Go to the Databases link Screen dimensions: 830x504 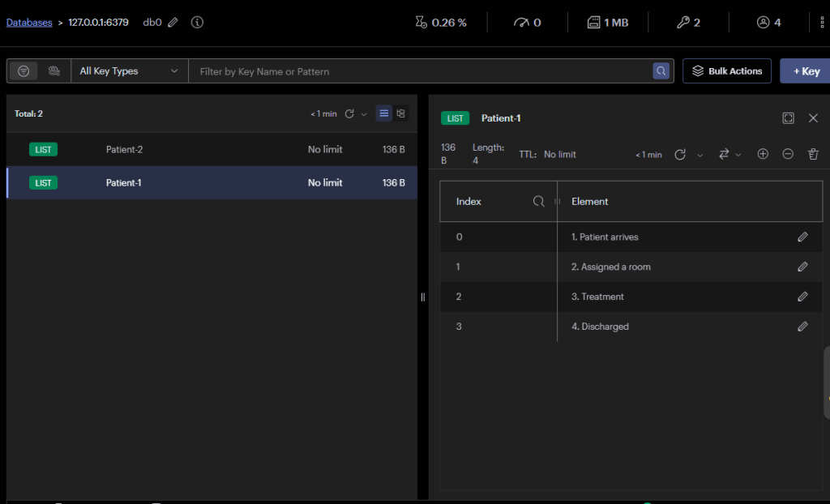pyautogui.click(x=29, y=23)
